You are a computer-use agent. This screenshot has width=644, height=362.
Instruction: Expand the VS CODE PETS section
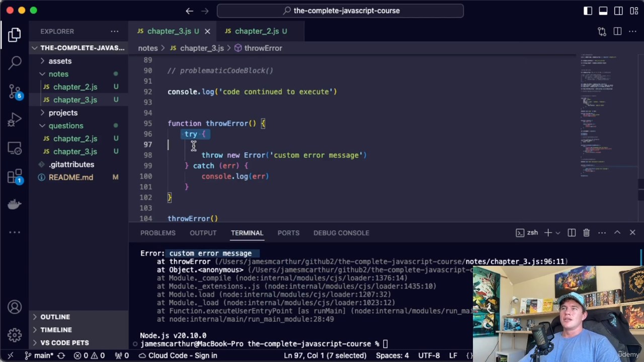pos(78,343)
